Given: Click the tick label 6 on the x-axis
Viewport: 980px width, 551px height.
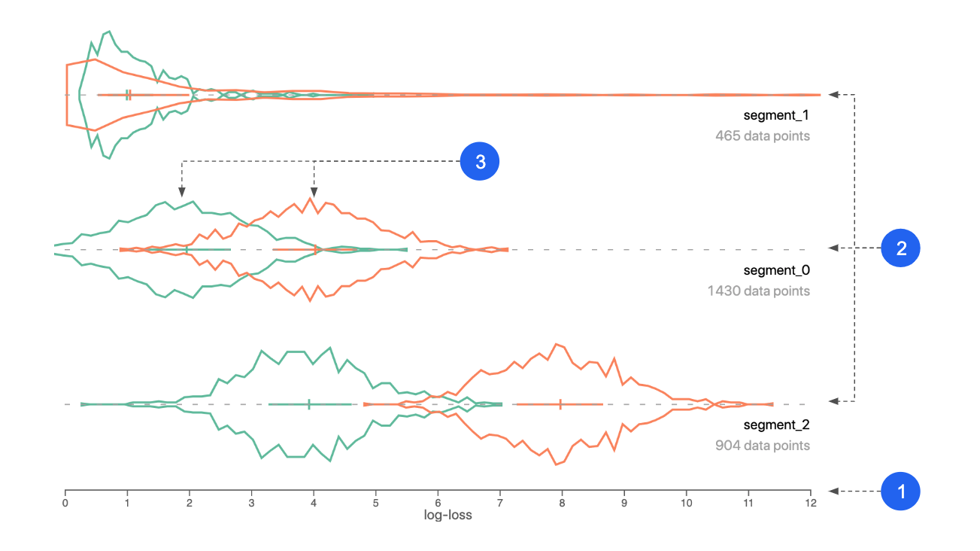Looking at the screenshot, I should point(438,503).
